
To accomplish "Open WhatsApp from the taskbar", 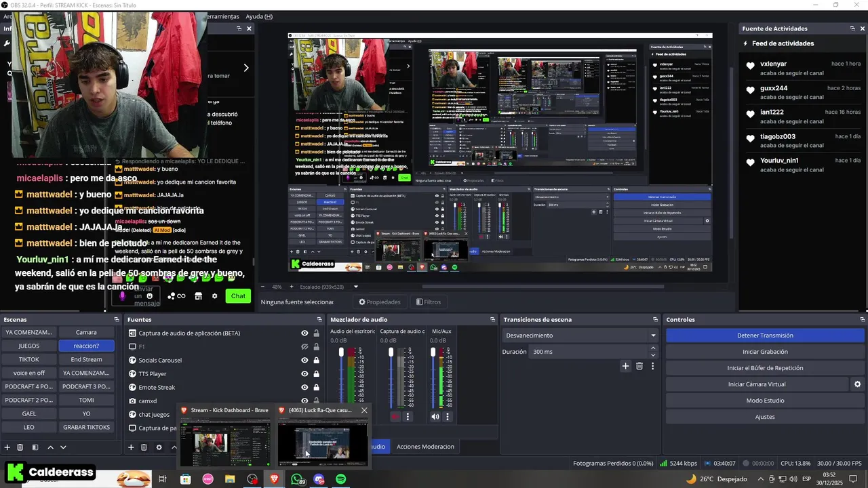I will point(297,479).
